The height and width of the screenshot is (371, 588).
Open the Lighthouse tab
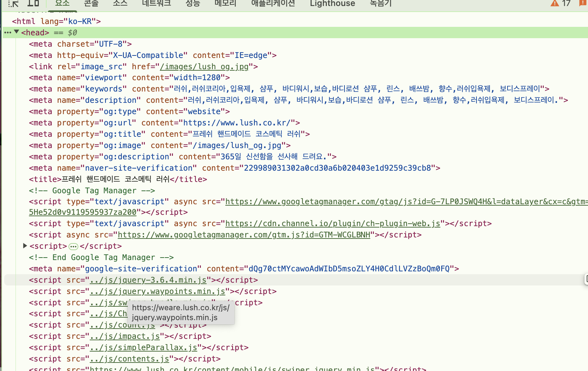pos(332,4)
